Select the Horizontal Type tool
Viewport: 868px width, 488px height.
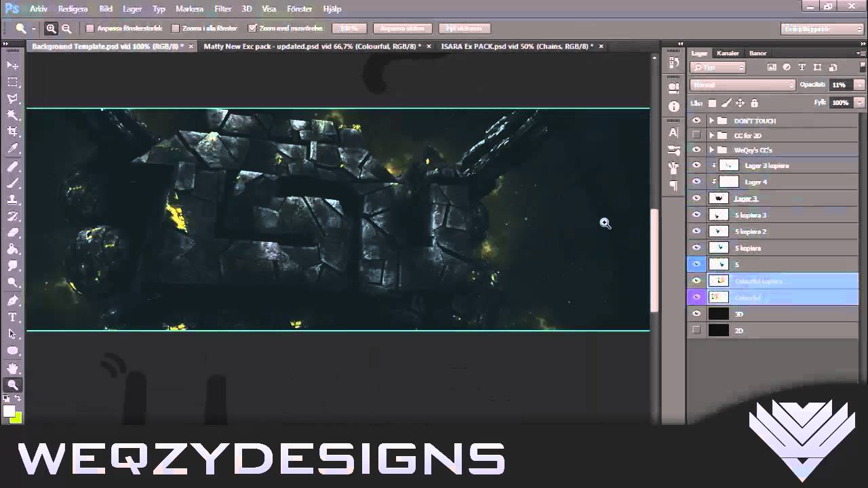(x=12, y=317)
